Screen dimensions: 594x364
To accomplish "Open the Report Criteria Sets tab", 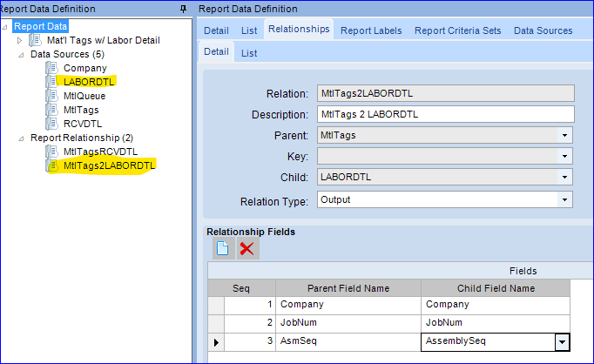I will [x=457, y=30].
